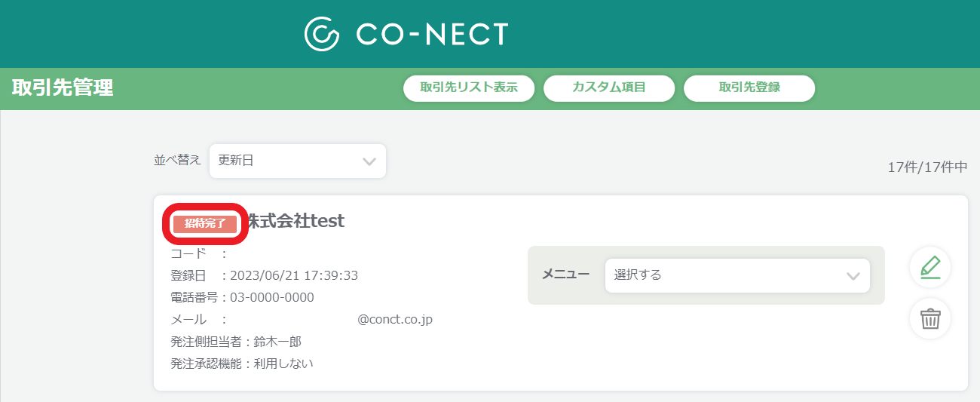The image size is (980, 402).
Task: Click the CO-NECT logo text
Action: pyautogui.click(x=432, y=34)
